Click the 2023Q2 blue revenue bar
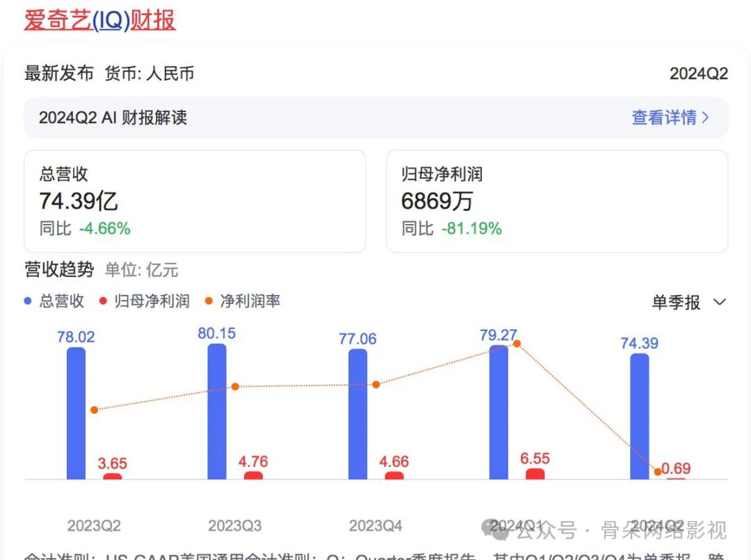Viewport: 751px width, 560px height. [76, 413]
